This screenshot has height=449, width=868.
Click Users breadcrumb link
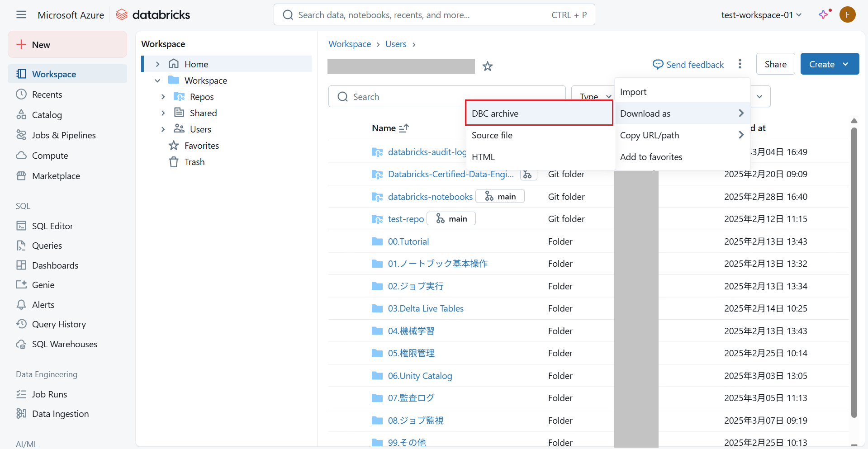[396, 44]
